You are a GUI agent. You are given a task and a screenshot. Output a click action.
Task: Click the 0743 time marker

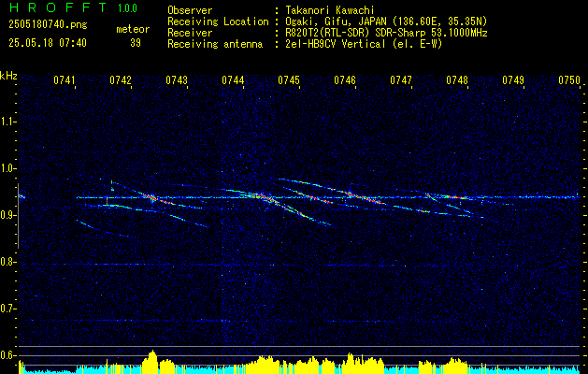(x=177, y=80)
